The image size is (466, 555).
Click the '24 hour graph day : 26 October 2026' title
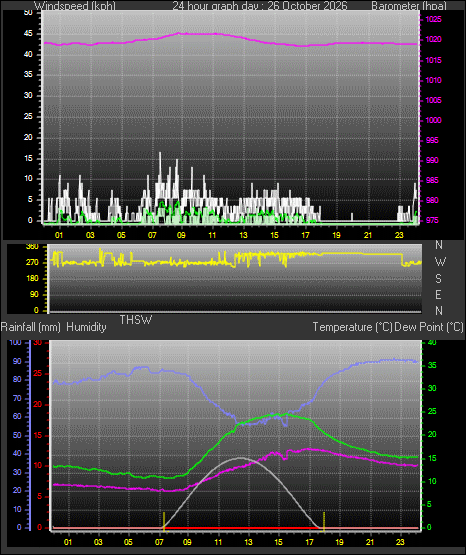pos(260,6)
